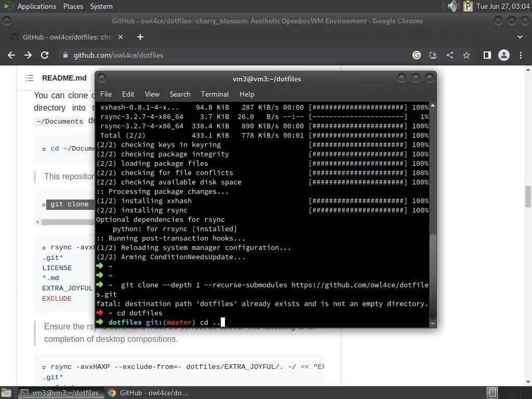Open the terminal's Search menu
Screen dimensions: 532x399
tap(180, 94)
